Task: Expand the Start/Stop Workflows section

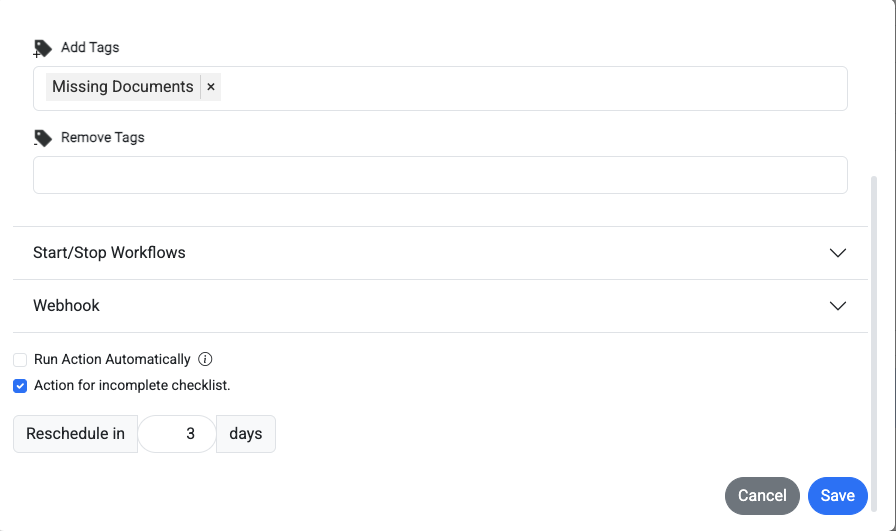Action: click(440, 253)
